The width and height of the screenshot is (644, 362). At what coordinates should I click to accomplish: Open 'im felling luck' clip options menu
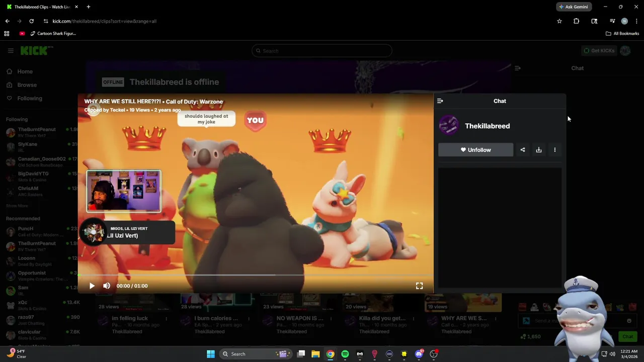click(x=166, y=318)
